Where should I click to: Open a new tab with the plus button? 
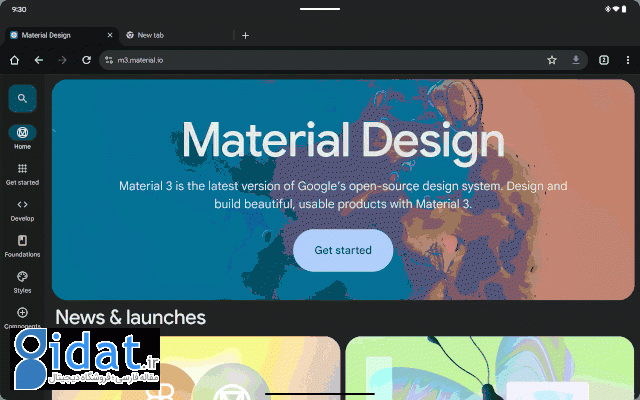pos(245,36)
